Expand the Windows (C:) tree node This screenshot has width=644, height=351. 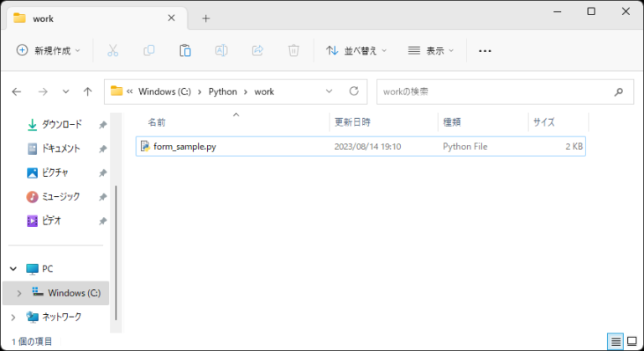tap(18, 293)
